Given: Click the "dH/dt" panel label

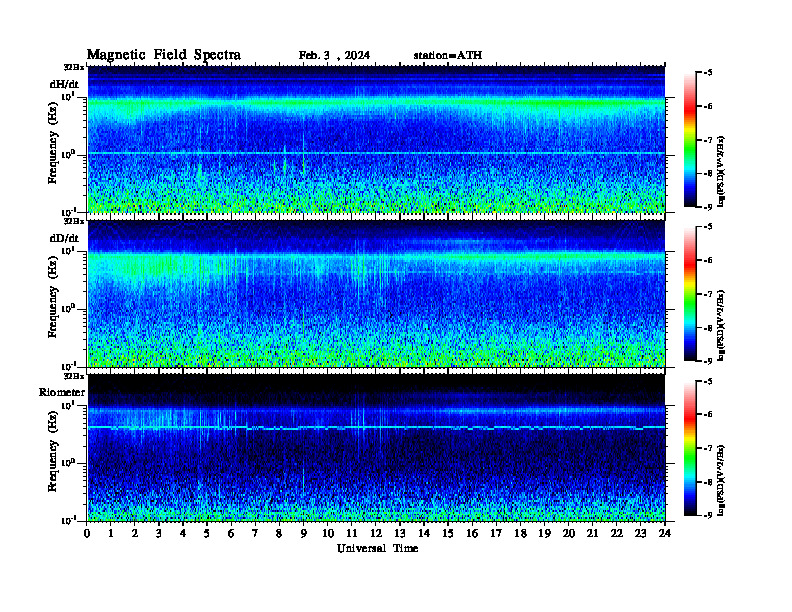Looking at the screenshot, I should [64, 84].
